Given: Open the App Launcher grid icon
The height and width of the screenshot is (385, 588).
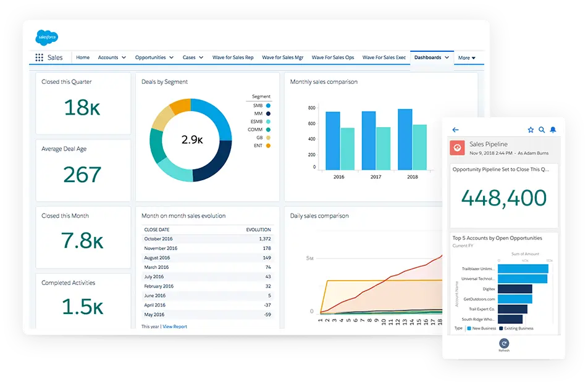Looking at the screenshot, I should [x=39, y=57].
